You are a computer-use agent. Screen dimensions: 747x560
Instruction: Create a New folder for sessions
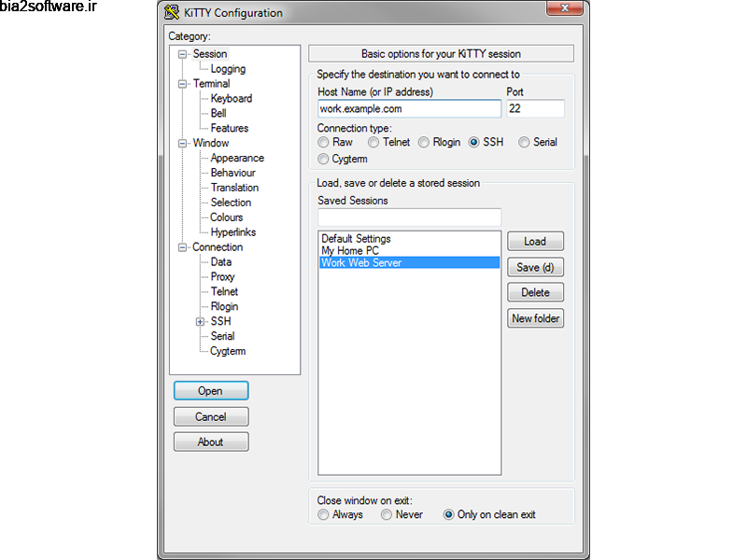point(535,318)
